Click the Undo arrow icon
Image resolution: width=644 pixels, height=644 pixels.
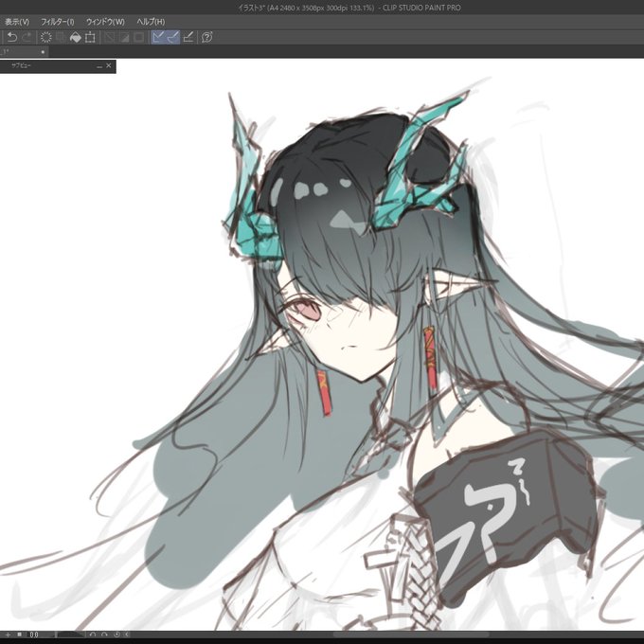pos(12,37)
